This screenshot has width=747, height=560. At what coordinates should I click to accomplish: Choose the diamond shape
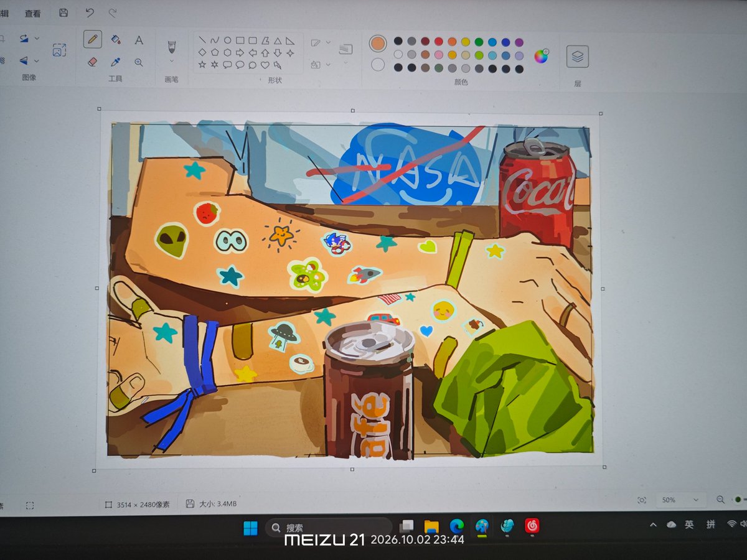pyautogui.click(x=202, y=52)
